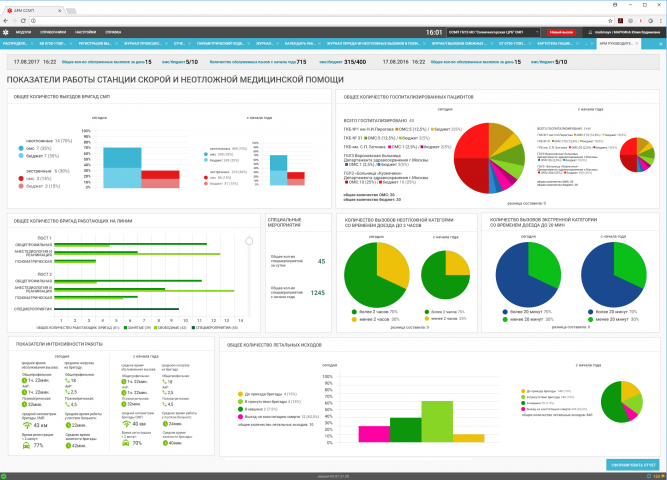Click the year-to-date lethal outcomes pie chart
Image resolution: width=667 pixels, height=480 pixels.
click(621, 402)
